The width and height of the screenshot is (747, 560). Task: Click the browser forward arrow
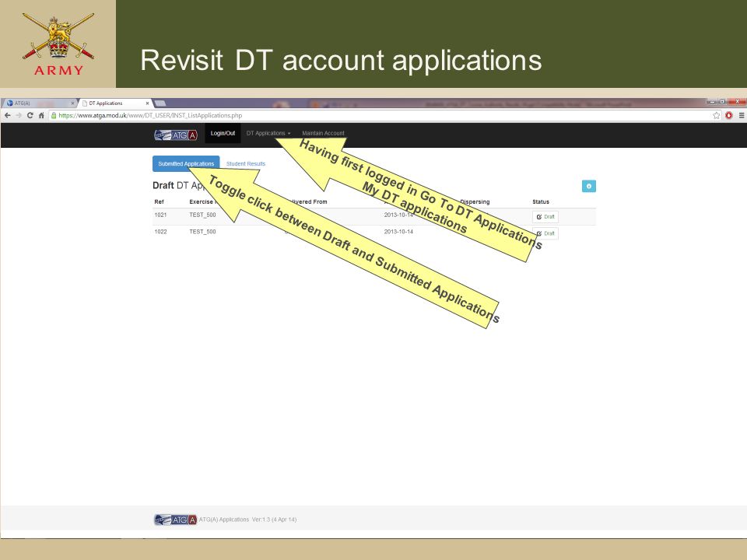[19, 115]
